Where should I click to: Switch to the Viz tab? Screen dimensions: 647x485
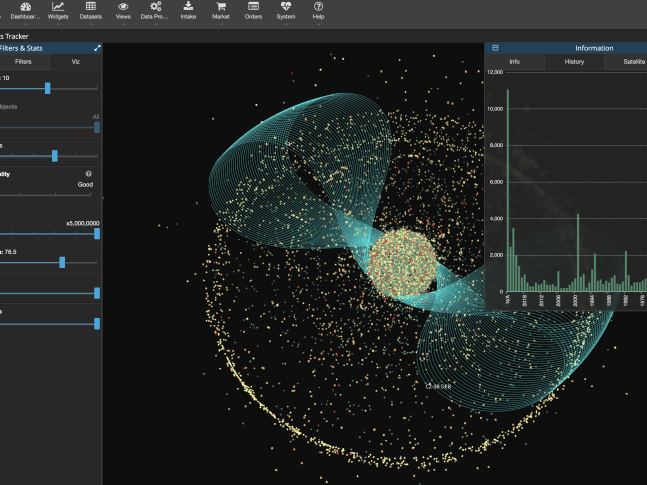tap(75, 62)
